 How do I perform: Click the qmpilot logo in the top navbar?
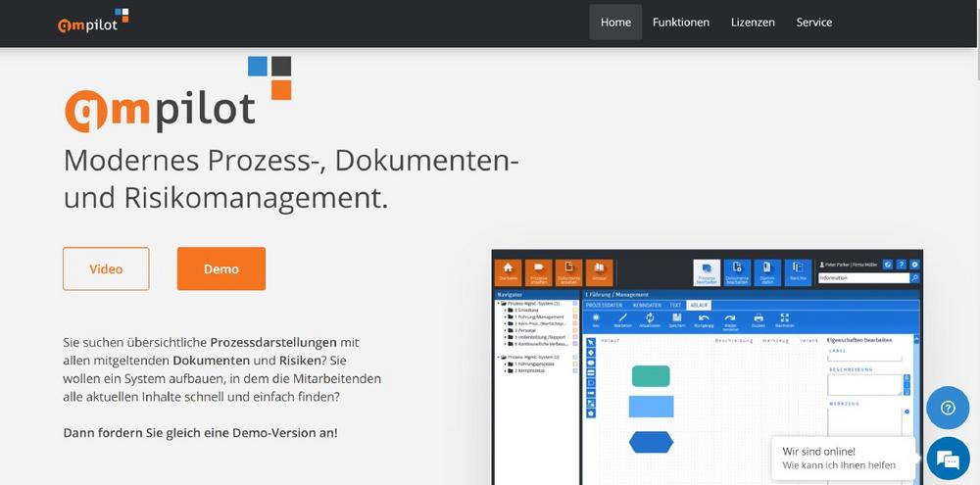92,22
